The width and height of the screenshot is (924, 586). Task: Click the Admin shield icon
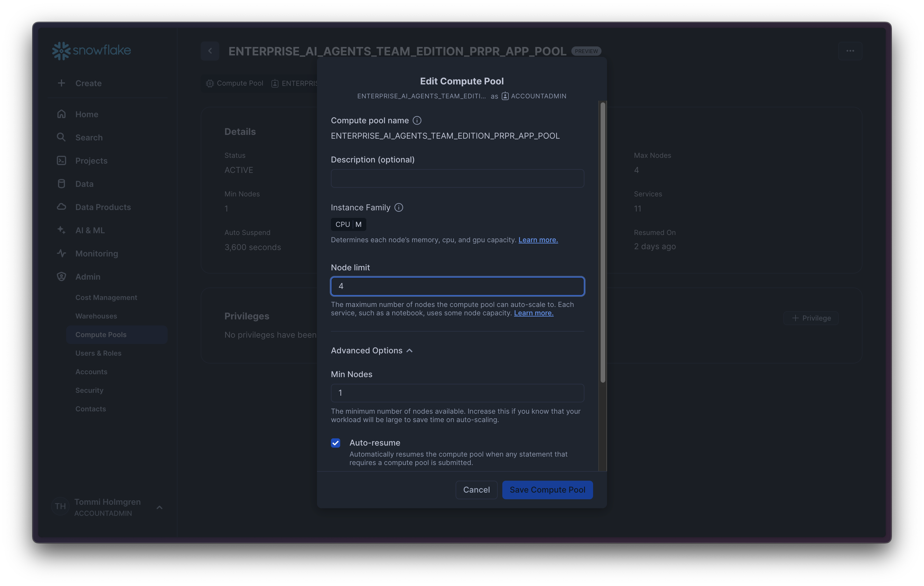(61, 276)
